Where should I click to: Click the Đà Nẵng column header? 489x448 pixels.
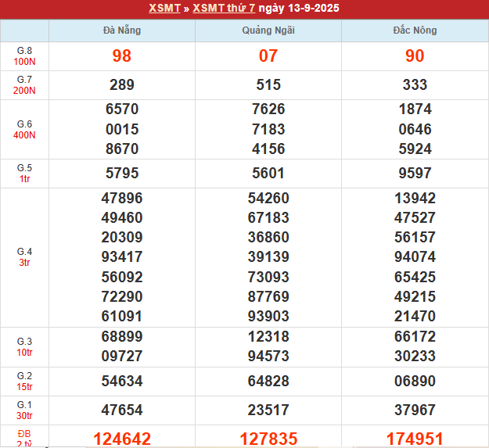pyautogui.click(x=122, y=30)
